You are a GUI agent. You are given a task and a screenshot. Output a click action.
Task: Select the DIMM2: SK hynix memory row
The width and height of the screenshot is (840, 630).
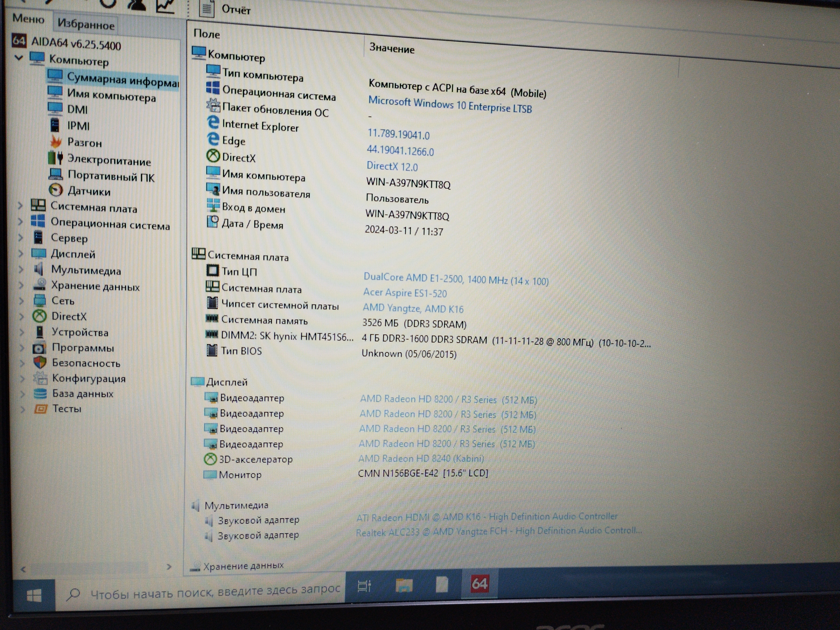click(287, 336)
